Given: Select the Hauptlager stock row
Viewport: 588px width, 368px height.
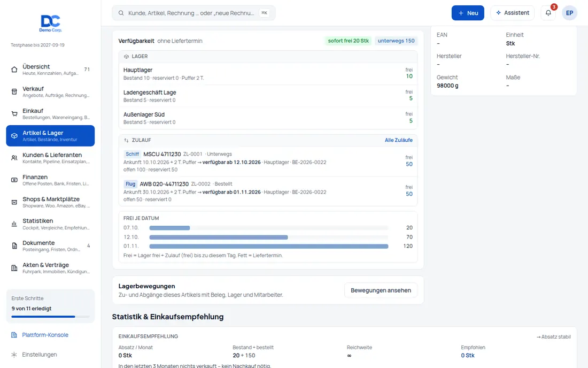Looking at the screenshot, I should 268,73.
